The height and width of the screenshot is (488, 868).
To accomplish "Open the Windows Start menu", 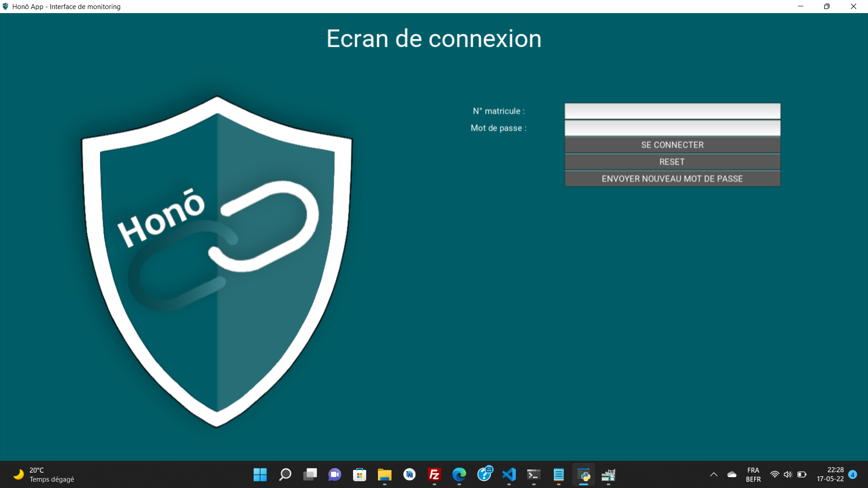I will tap(260, 474).
